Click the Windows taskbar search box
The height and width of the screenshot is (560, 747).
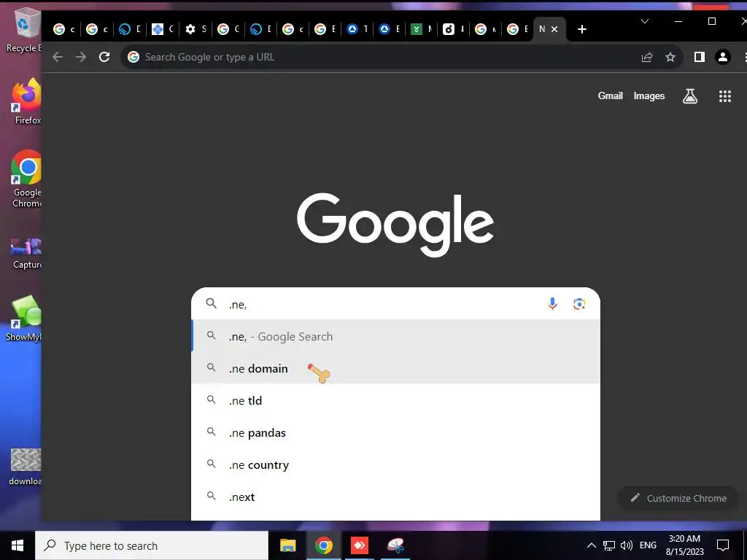(152, 545)
